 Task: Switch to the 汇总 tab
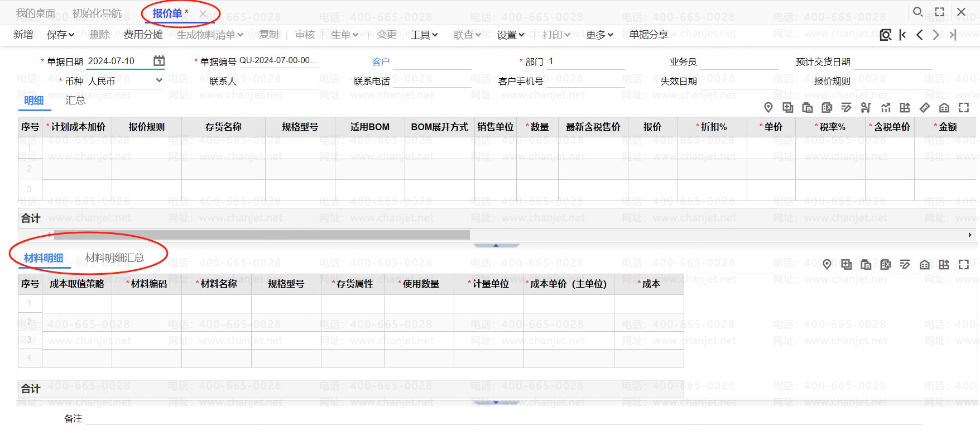tap(75, 101)
